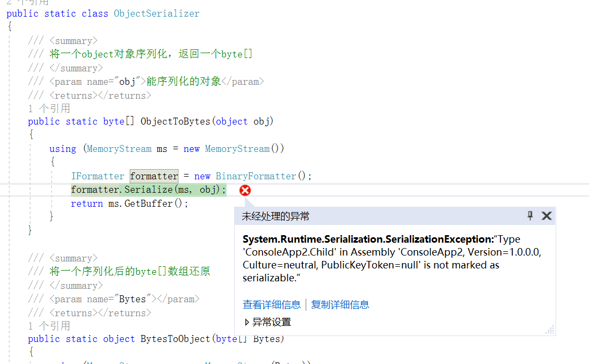Click the resize grip of exception popup
This screenshot has height=364, width=589.
(550, 330)
